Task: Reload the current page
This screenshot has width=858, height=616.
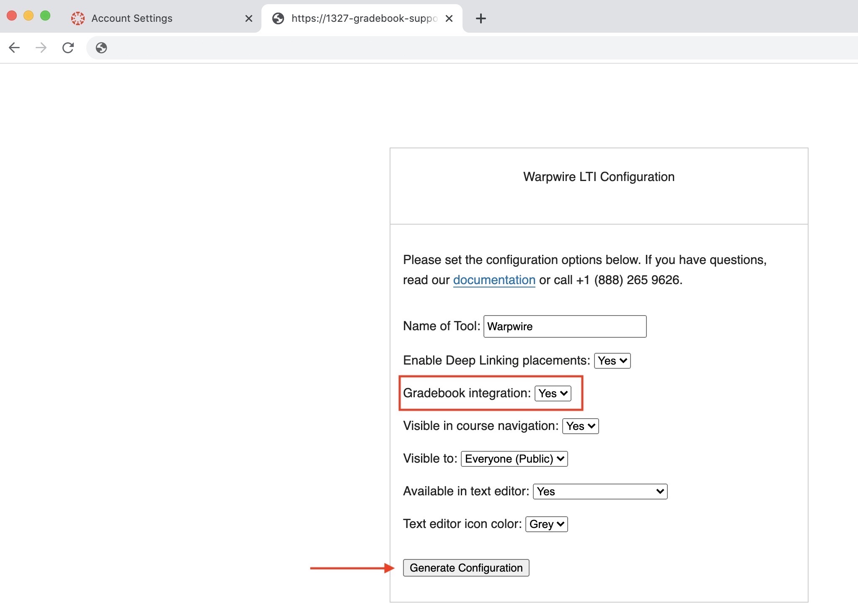Action: point(68,48)
